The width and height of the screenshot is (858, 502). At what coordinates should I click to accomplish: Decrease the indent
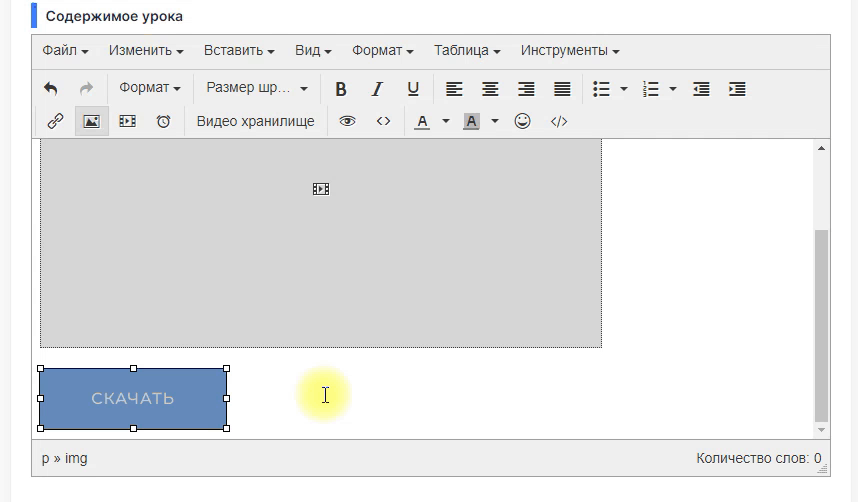(x=701, y=89)
